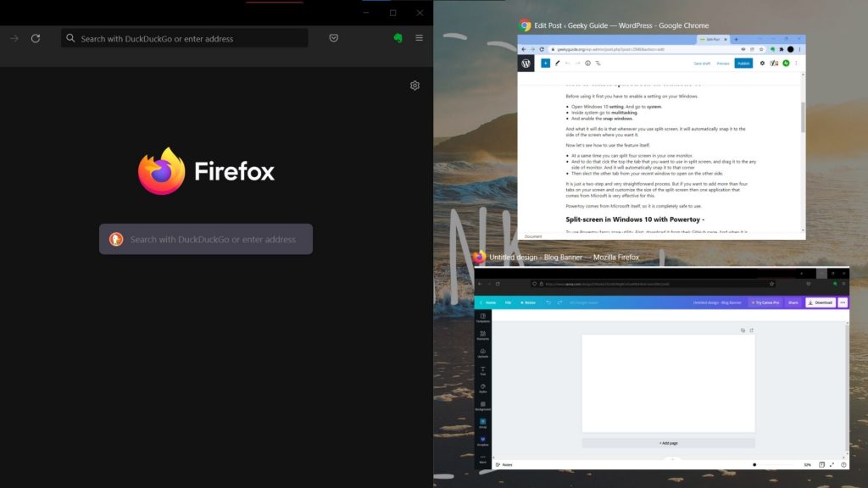
Task: Click the Share button in Canva
Action: (793, 302)
